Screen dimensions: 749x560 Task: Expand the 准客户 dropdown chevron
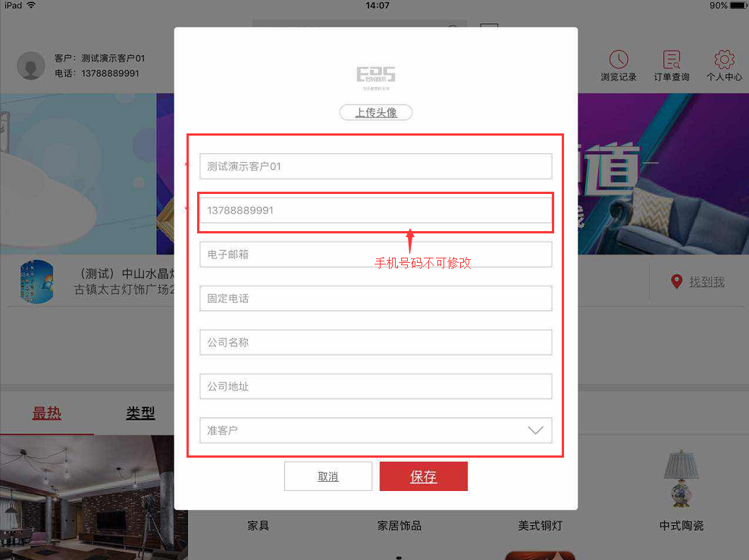click(x=535, y=430)
